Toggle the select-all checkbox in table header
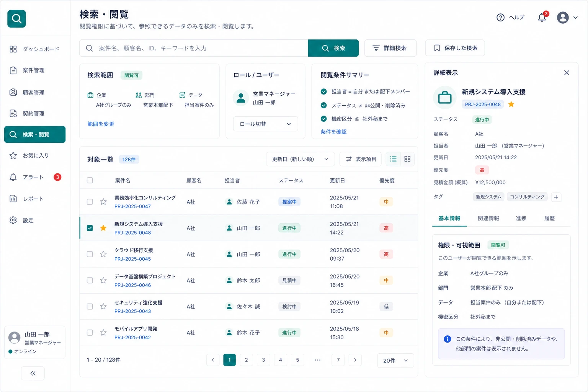The width and height of the screenshot is (588, 392). point(90,180)
